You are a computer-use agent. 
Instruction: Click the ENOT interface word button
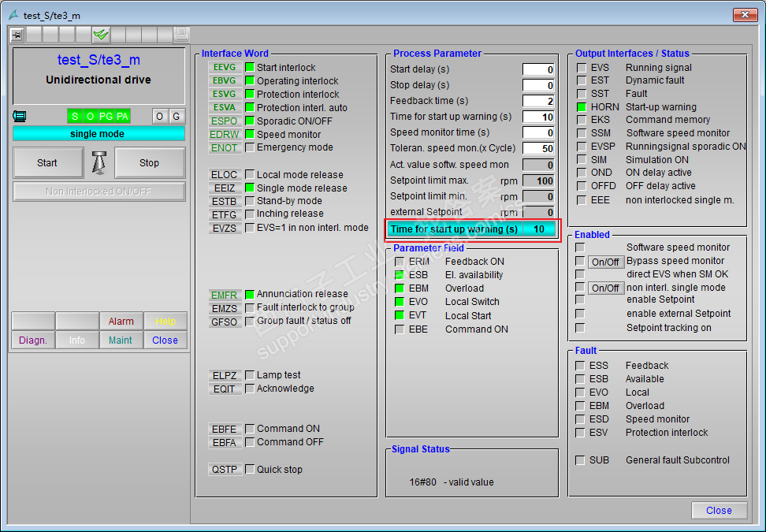[225, 147]
